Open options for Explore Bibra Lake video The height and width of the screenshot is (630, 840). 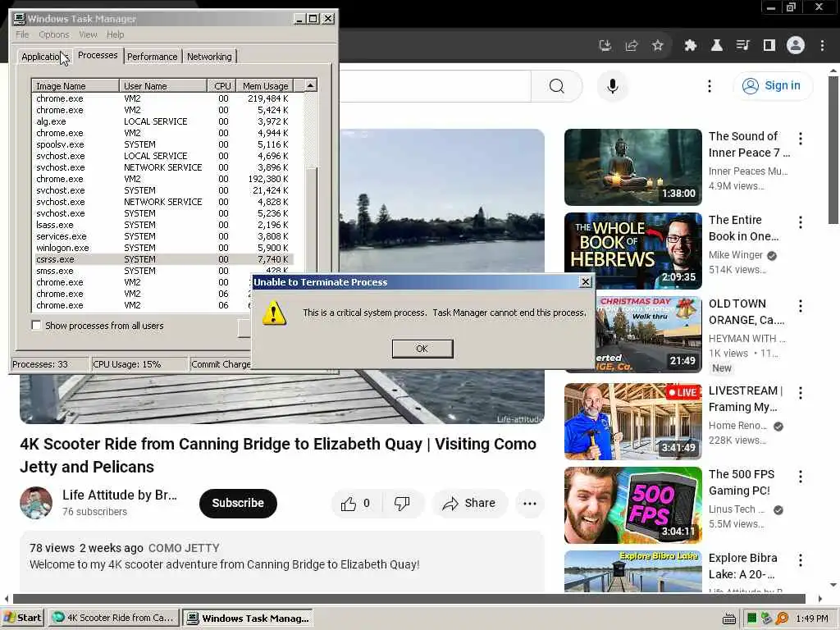click(801, 560)
